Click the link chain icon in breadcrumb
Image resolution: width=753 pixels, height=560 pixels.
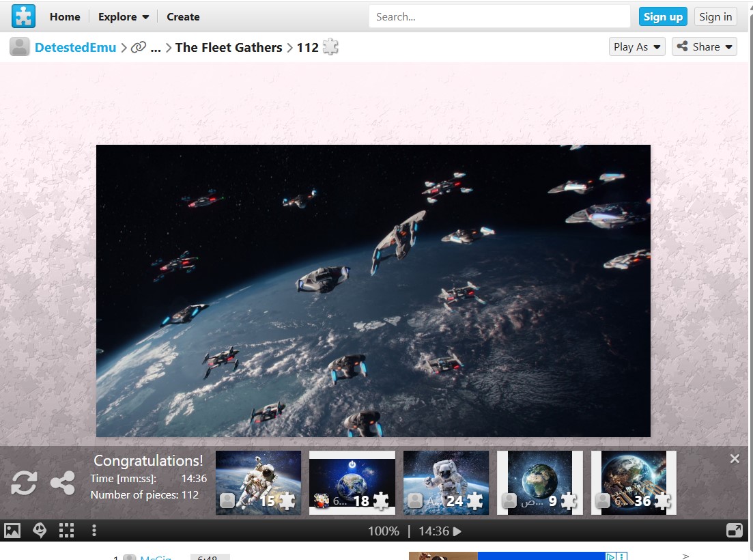[139, 47]
